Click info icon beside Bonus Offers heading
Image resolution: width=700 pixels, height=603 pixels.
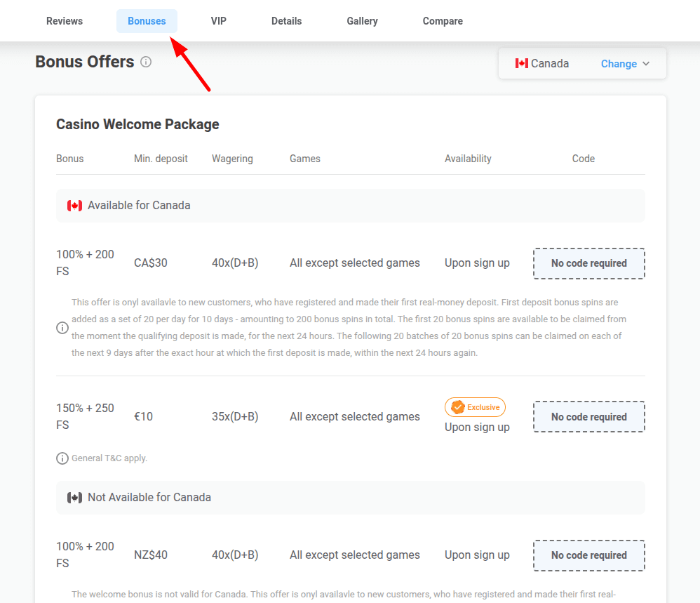146,62
